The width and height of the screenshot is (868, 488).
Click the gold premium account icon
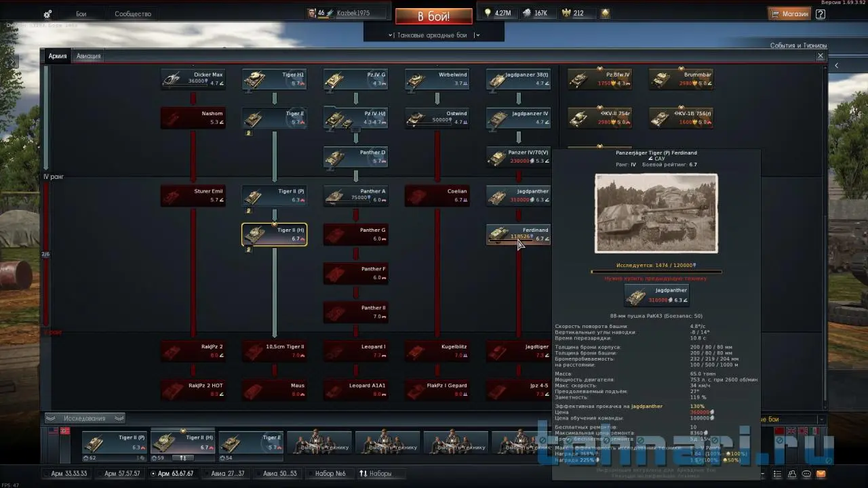[x=605, y=13]
